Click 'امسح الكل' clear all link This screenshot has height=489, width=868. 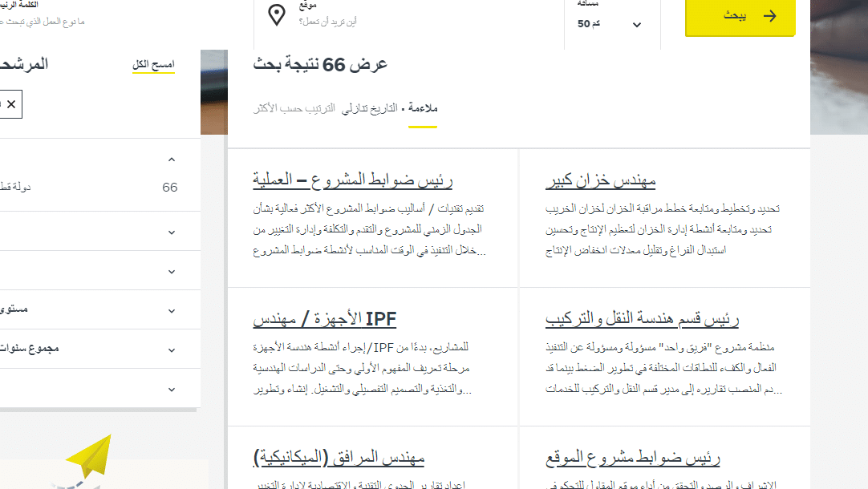[153, 65]
